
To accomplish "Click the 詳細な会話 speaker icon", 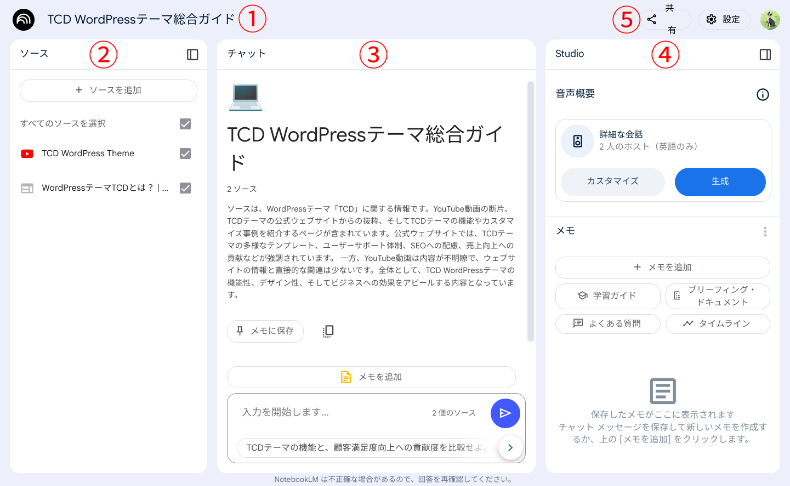I will [x=577, y=141].
